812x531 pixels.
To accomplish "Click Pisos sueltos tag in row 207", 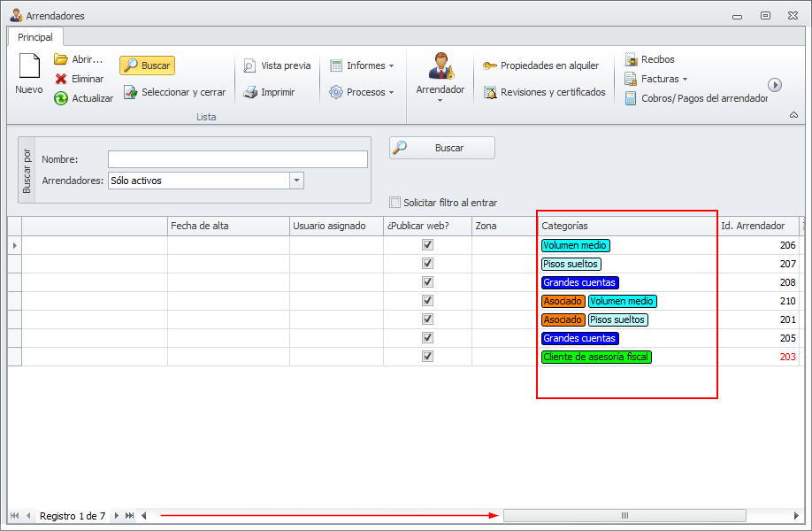I will (571, 264).
